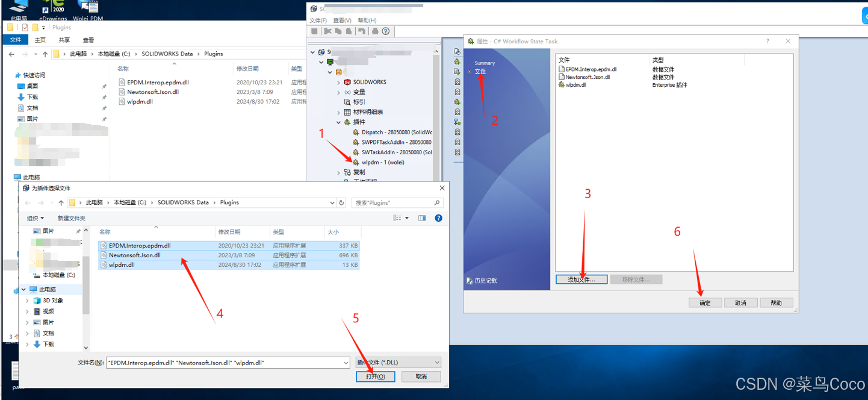Click the print icon in admin toolbar

point(376,31)
